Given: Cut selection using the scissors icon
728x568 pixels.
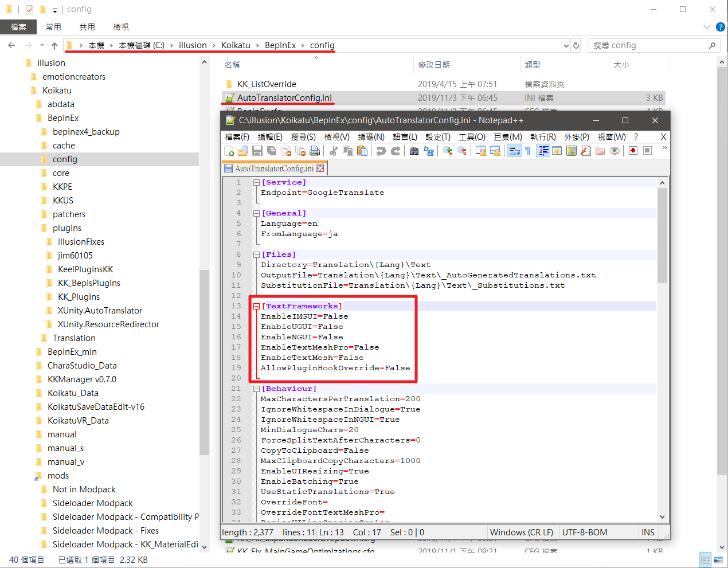Looking at the screenshot, I should click(x=333, y=151).
